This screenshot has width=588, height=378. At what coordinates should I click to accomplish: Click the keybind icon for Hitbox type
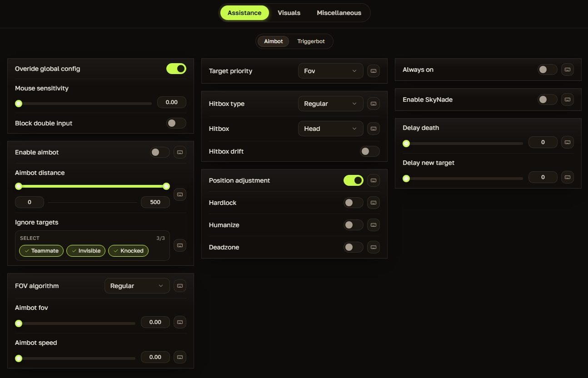click(374, 104)
